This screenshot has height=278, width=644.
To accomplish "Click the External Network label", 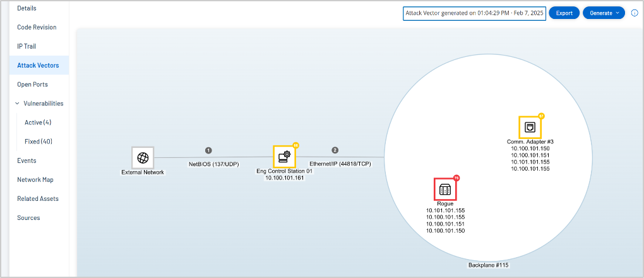I will 143,172.
